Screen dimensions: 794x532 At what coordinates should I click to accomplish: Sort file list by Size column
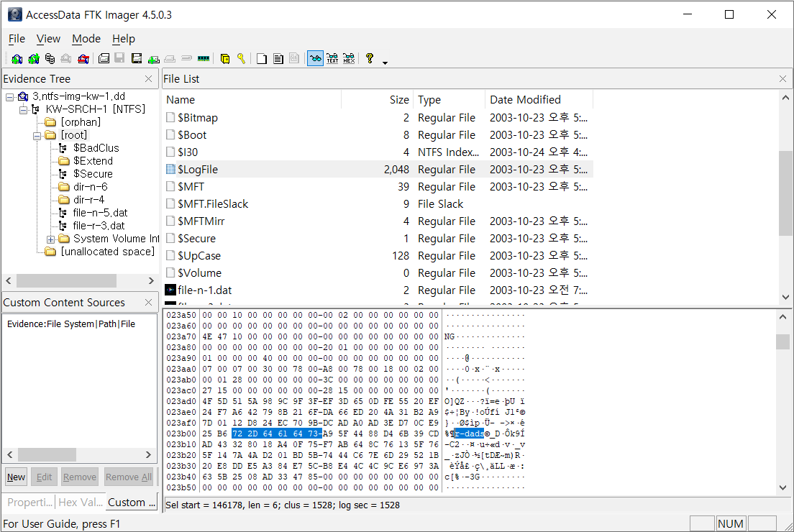click(x=378, y=100)
